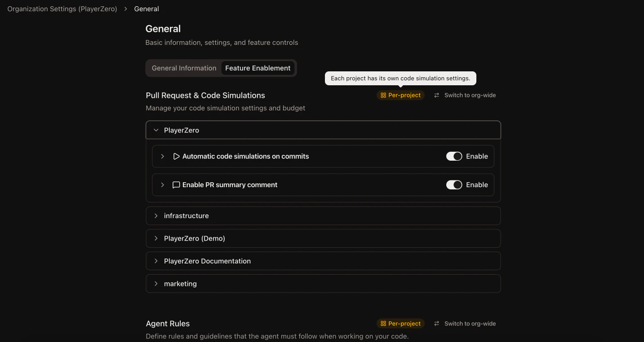Image resolution: width=644 pixels, height=342 pixels.
Task: Click the comment bubble icon for PR summary
Action: click(176, 184)
